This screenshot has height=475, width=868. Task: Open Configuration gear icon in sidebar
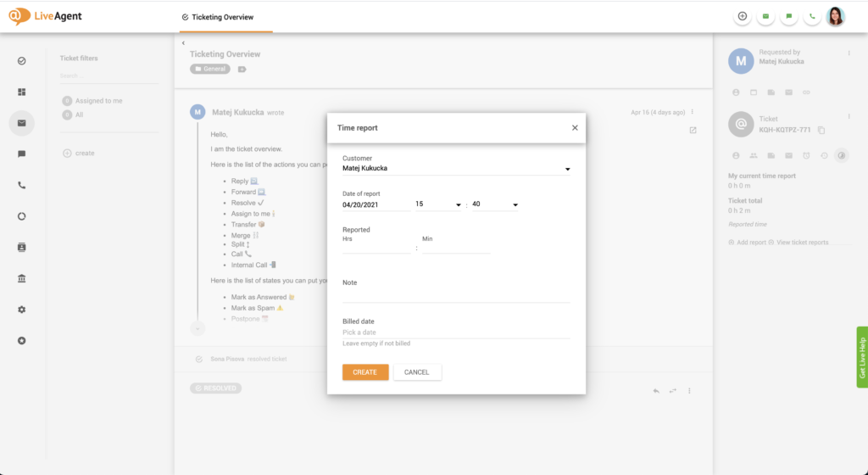(x=21, y=310)
